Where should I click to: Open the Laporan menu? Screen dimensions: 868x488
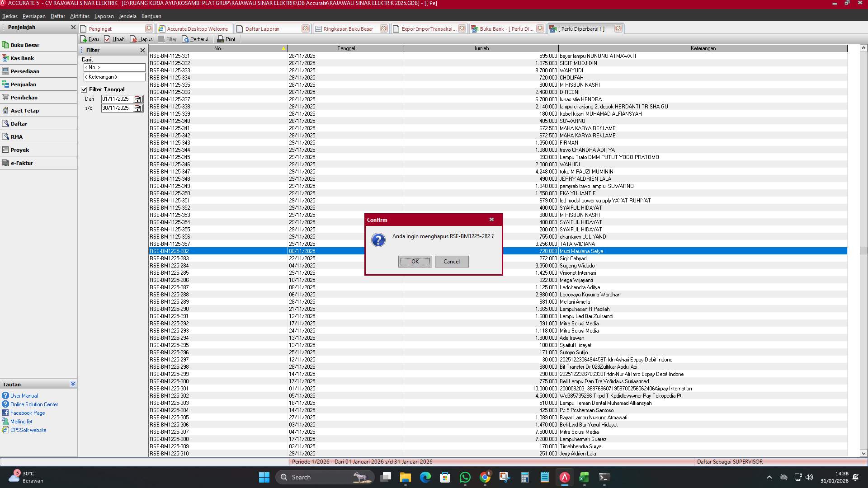pos(104,16)
